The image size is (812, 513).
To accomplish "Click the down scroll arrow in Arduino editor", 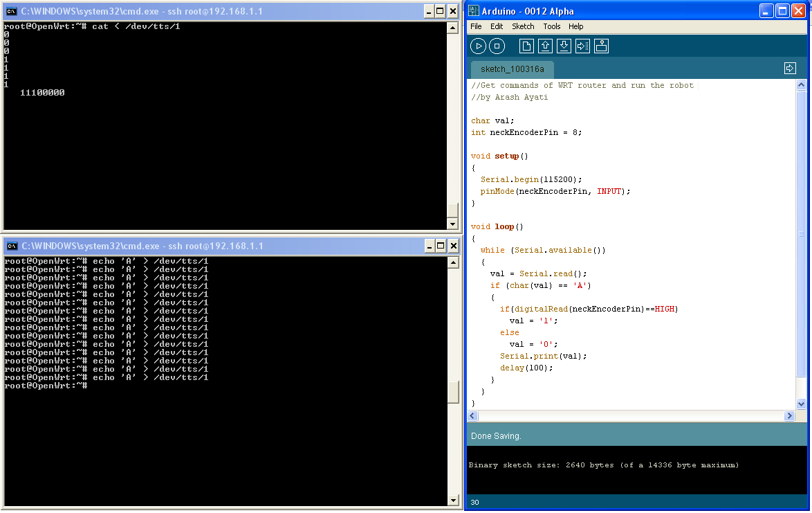I will click(801, 404).
